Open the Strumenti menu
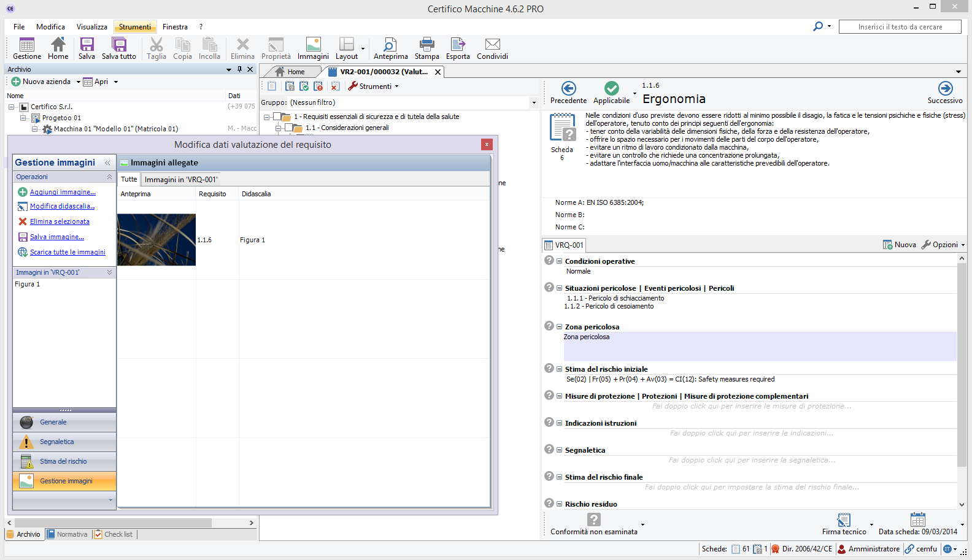 [135, 27]
